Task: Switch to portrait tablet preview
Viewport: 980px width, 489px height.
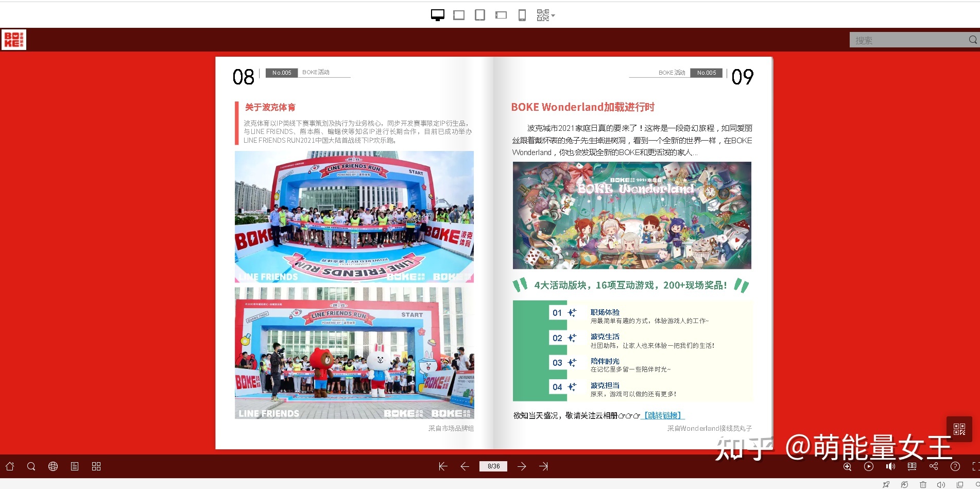Action: tap(480, 15)
